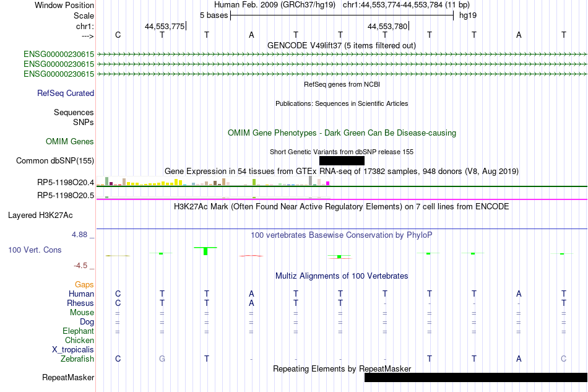Click the Repeating Elements by RepeatMasker title
The image size is (588, 392).
pyautogui.click(x=342, y=368)
